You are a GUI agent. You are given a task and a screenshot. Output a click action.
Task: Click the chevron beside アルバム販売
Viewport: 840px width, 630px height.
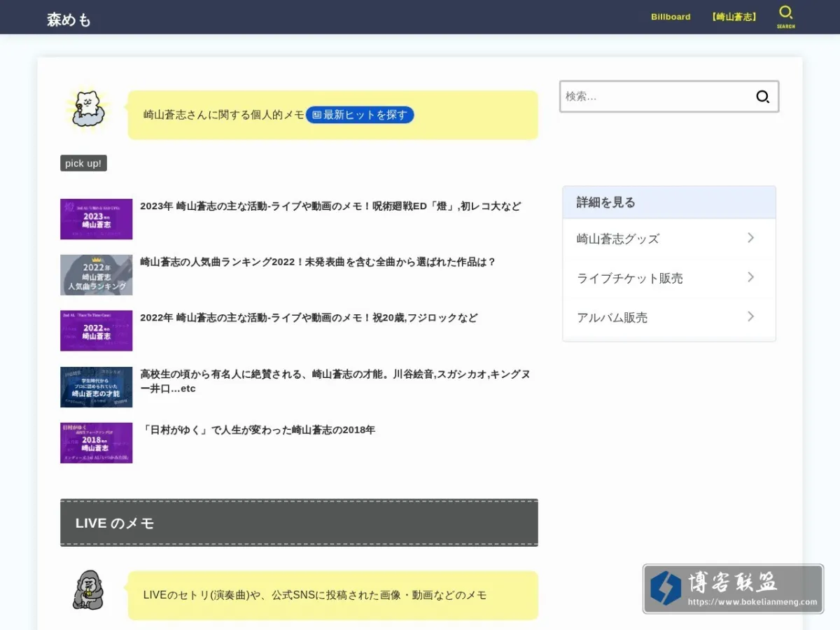(750, 316)
